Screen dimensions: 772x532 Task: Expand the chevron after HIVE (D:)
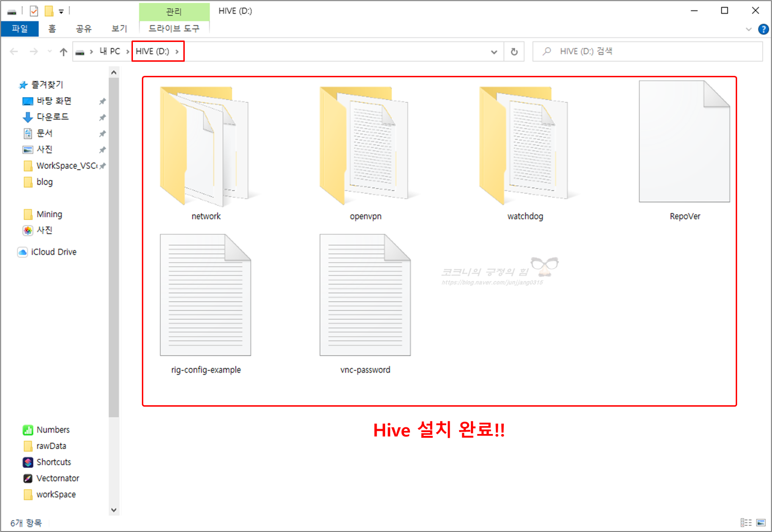[177, 51]
